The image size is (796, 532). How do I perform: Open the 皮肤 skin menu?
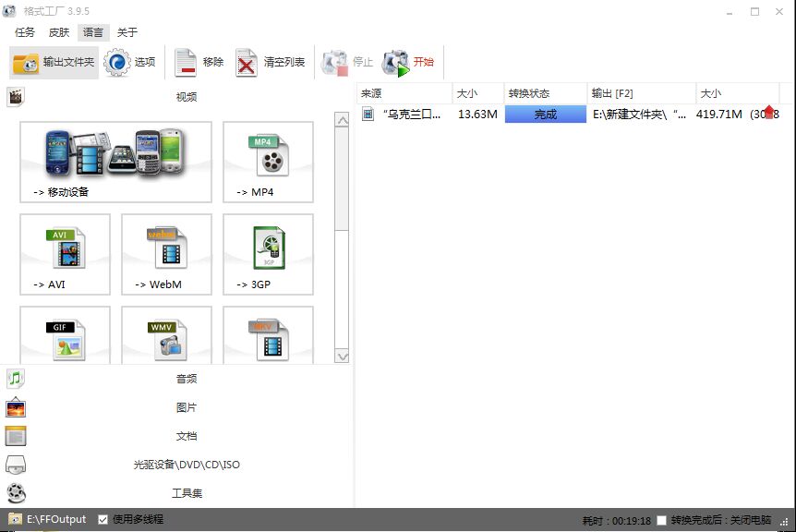point(58,32)
